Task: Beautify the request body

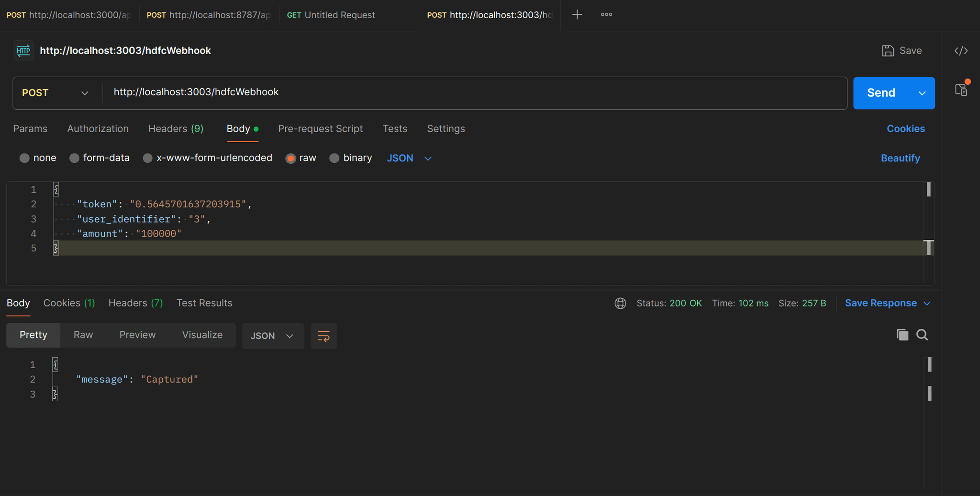Action: (x=900, y=158)
